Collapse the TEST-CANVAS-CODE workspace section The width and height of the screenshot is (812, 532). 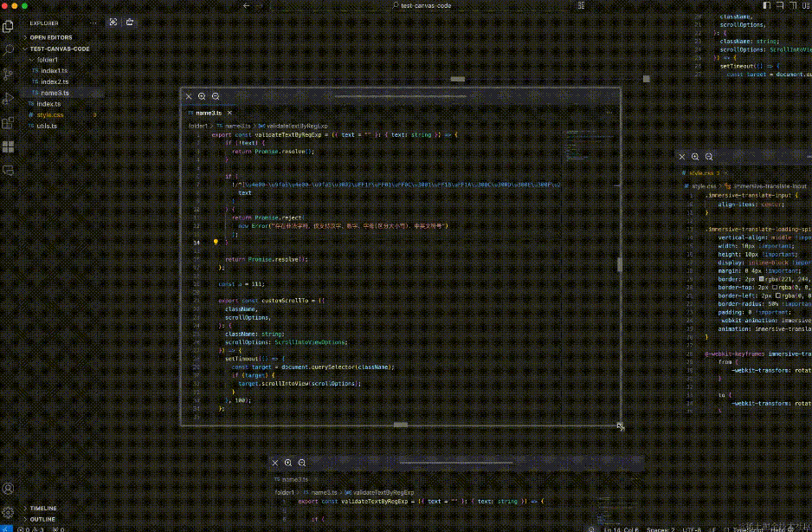tap(62, 49)
